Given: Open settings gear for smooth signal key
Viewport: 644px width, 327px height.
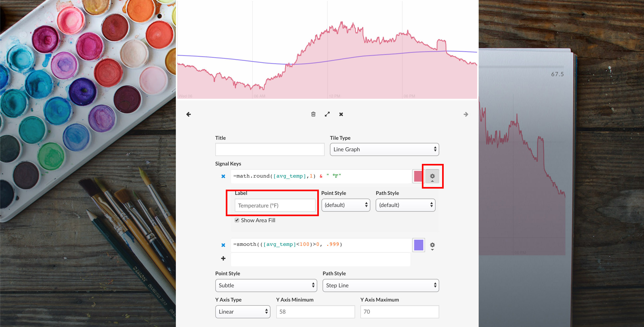Looking at the screenshot, I should (432, 245).
